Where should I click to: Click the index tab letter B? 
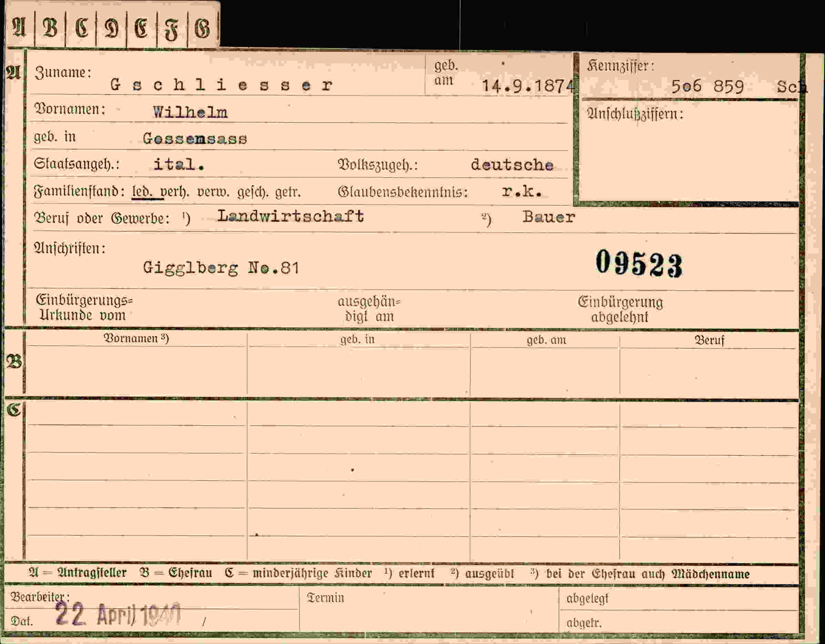pos(50,28)
